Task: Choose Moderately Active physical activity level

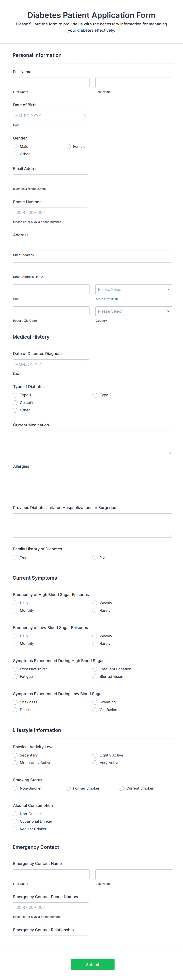Action: (15, 762)
